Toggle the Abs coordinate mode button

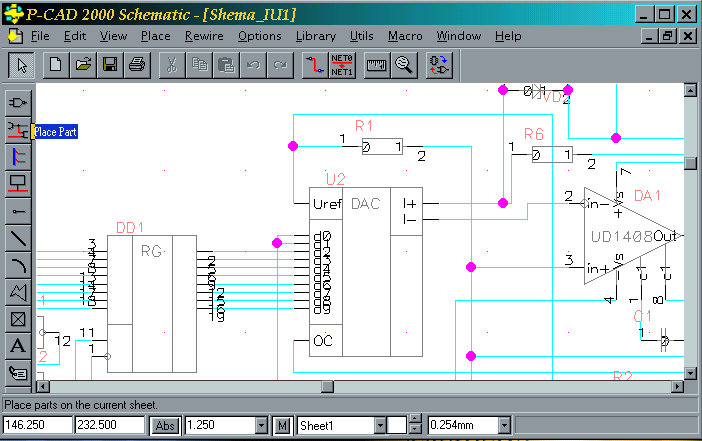pos(165,425)
